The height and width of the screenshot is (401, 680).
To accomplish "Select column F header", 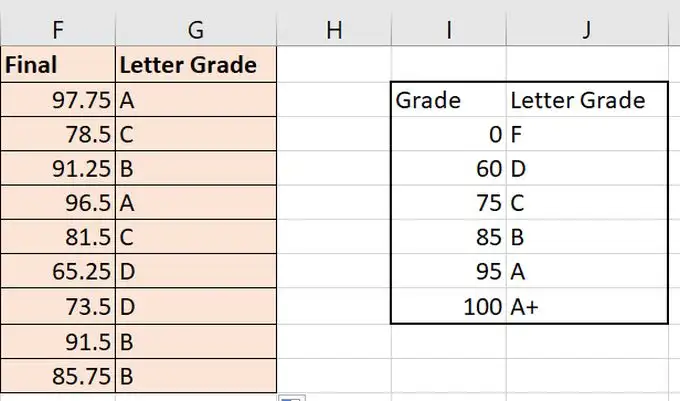I will pos(58,29).
